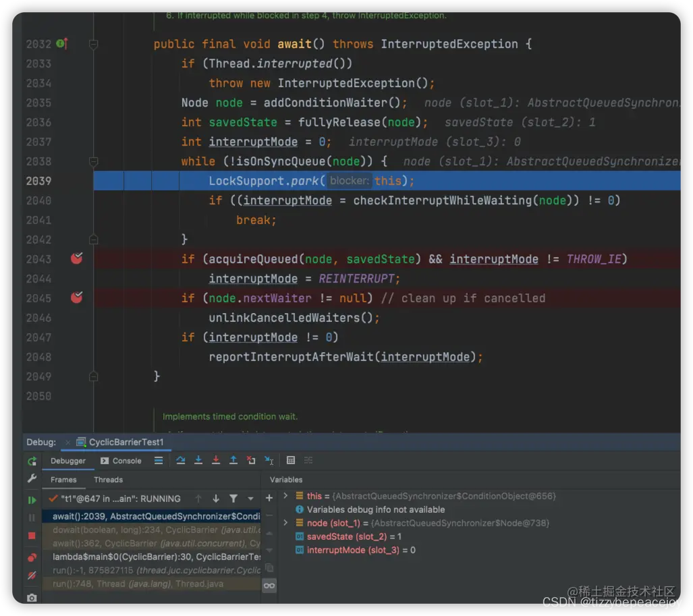The height and width of the screenshot is (616, 693).
Task: Select interruptMode (slot_3) = 0 variable
Action: pos(356,550)
